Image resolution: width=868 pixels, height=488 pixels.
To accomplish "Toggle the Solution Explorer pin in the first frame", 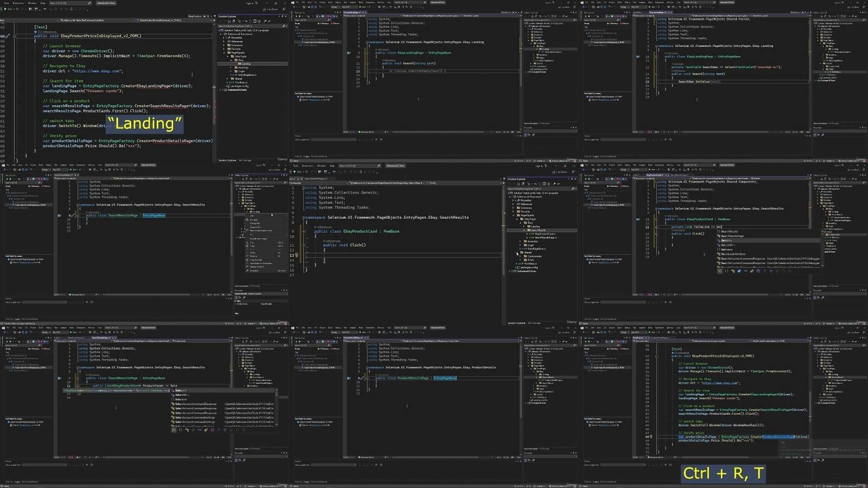I will click(x=283, y=16).
